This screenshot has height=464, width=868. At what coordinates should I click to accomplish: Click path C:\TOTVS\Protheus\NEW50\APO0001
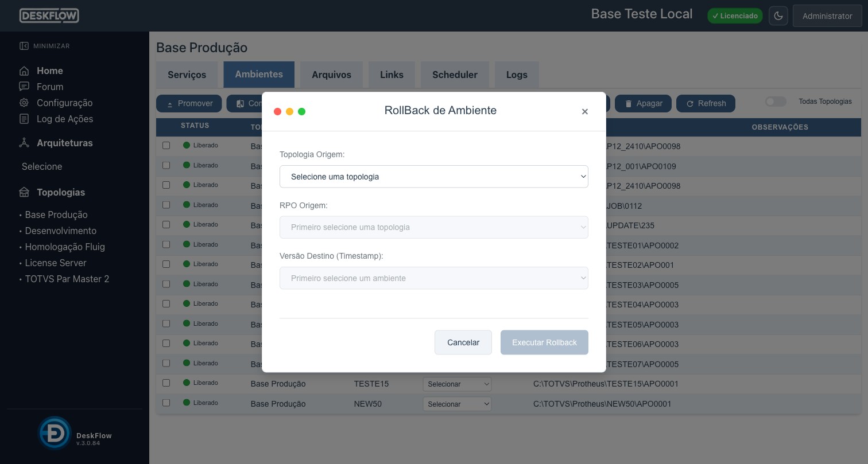[x=602, y=404]
